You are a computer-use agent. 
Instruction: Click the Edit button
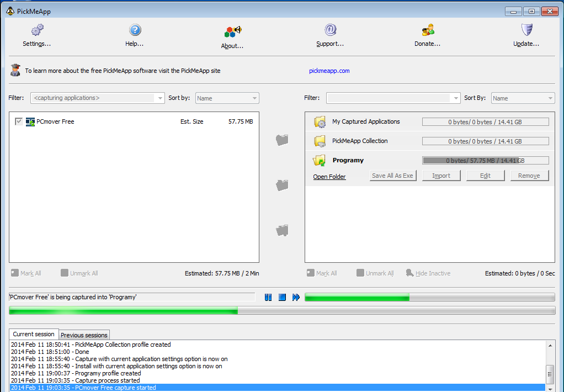(485, 176)
